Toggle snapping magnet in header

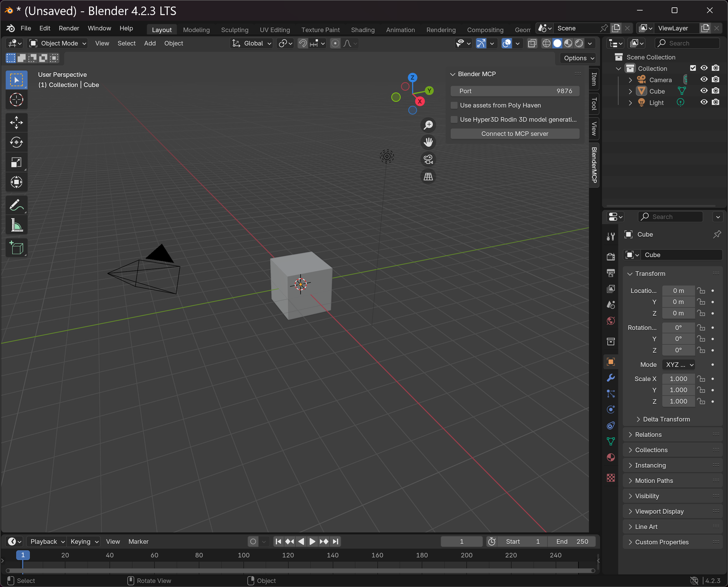click(303, 43)
